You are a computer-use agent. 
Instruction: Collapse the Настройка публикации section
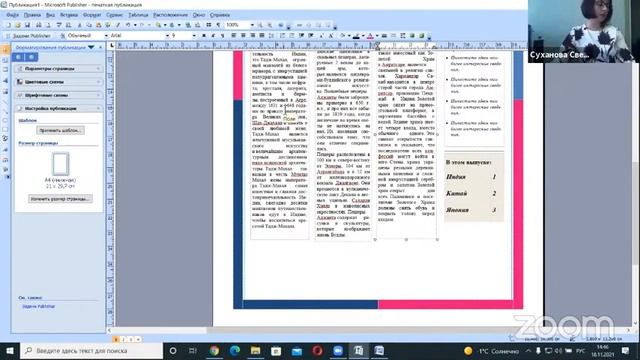(x=59, y=108)
